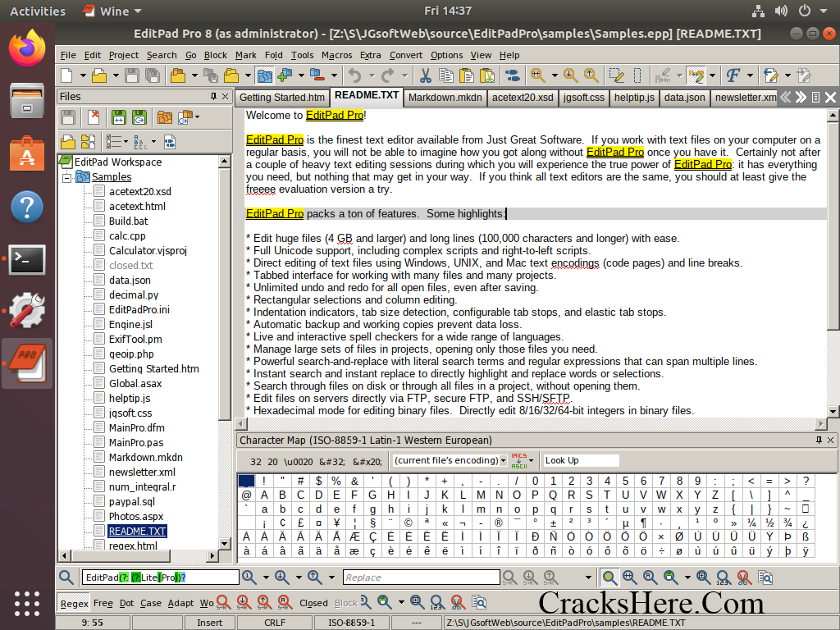This screenshot has width=840, height=630.
Task: Click the Undo arrow icon
Action: (x=354, y=75)
